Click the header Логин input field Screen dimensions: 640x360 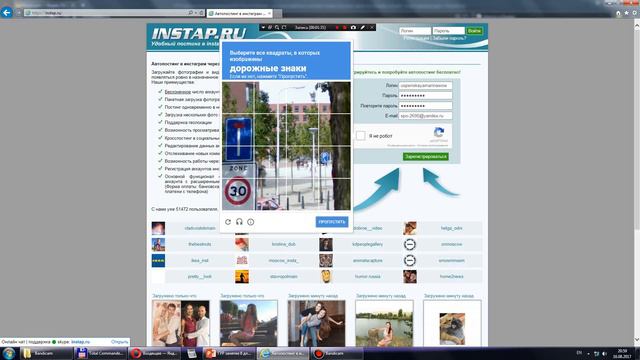(415, 31)
